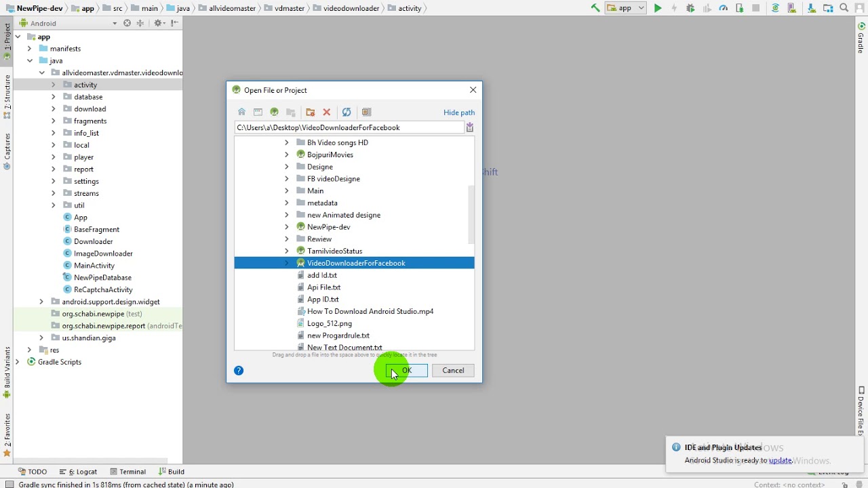Click project panel settings gear icon
Image resolution: width=868 pixels, height=488 pixels.
coord(158,23)
